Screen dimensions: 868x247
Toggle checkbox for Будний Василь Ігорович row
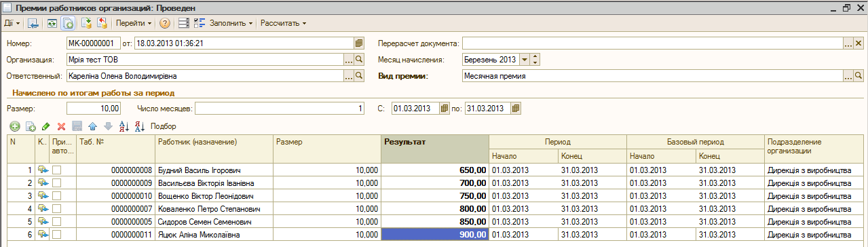(57, 170)
